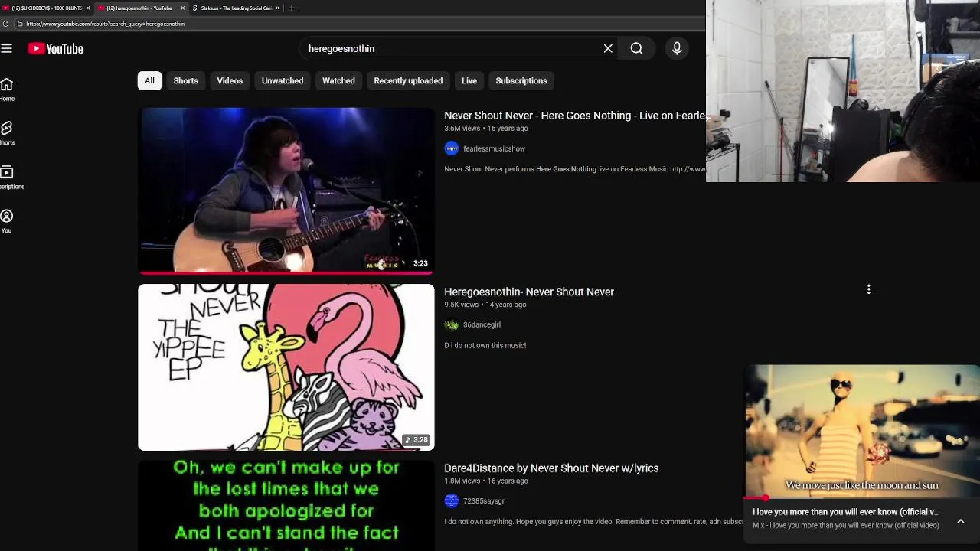Filter by Recently uploaded chip
Image resolution: width=980 pixels, height=551 pixels.
408,80
